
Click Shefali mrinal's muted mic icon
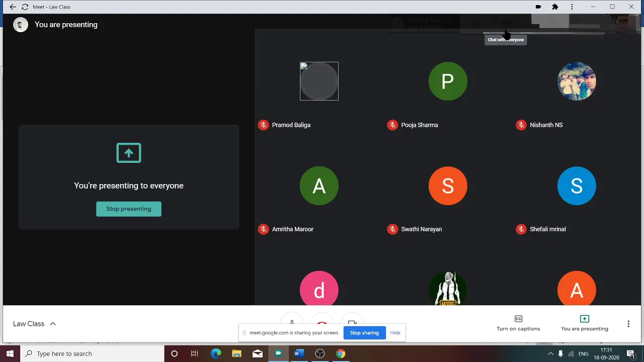coord(521,229)
